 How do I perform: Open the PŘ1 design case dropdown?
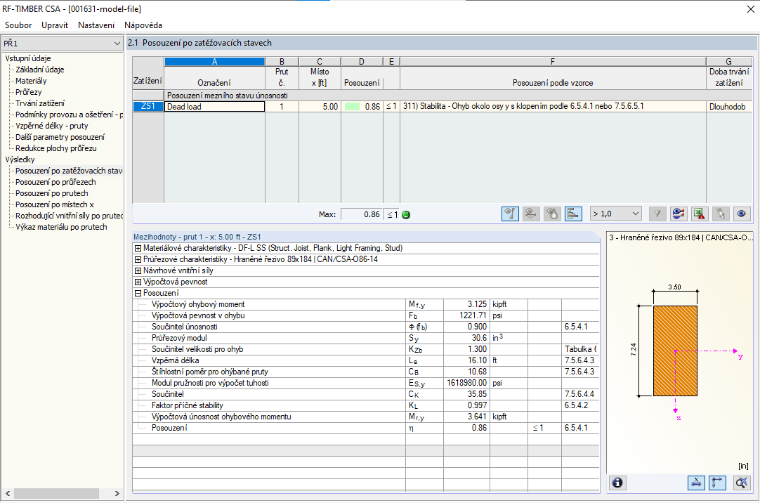pyautogui.click(x=62, y=44)
